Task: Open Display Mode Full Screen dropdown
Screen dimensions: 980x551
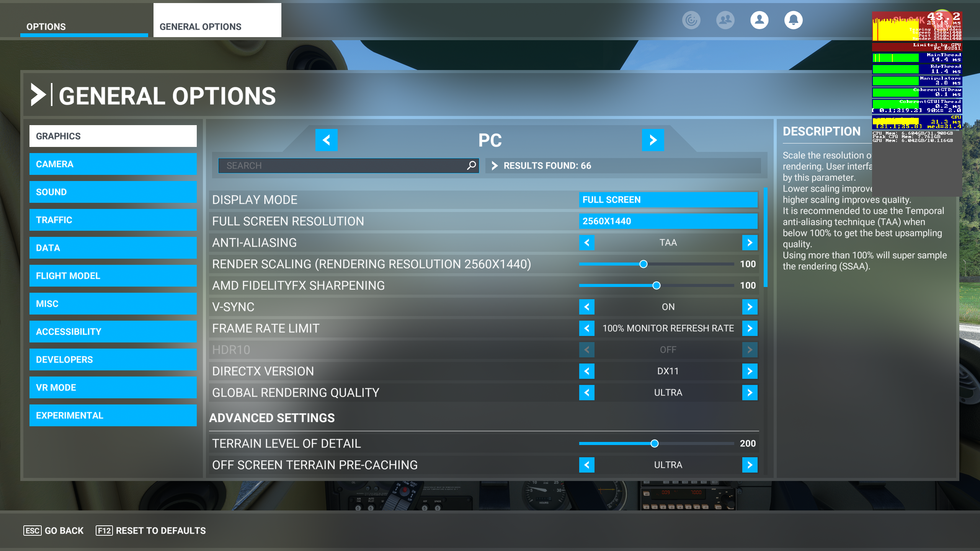Action: point(668,200)
